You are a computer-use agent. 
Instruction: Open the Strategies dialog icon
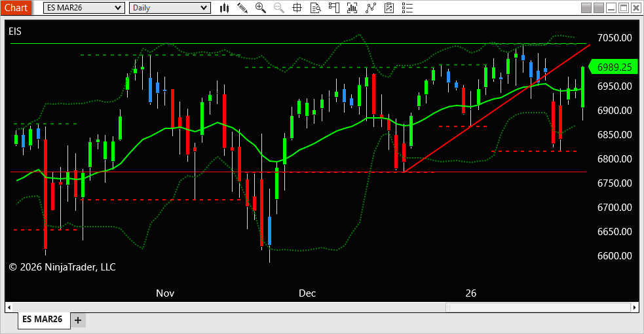[x=389, y=8]
